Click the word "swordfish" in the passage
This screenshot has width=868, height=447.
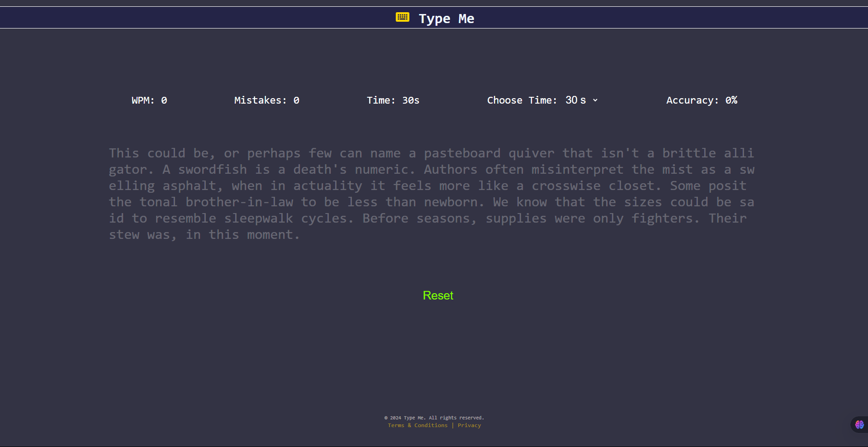coord(213,170)
